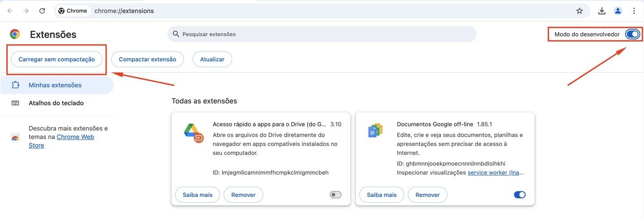Click the Chrome logo beside Extensões

[15, 34]
